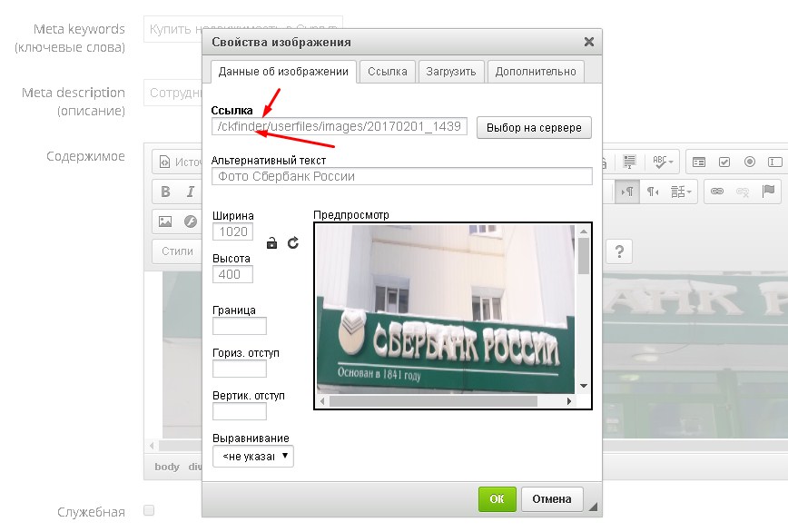
Task: Click the left-to-right text direction icon
Action: pos(627,192)
